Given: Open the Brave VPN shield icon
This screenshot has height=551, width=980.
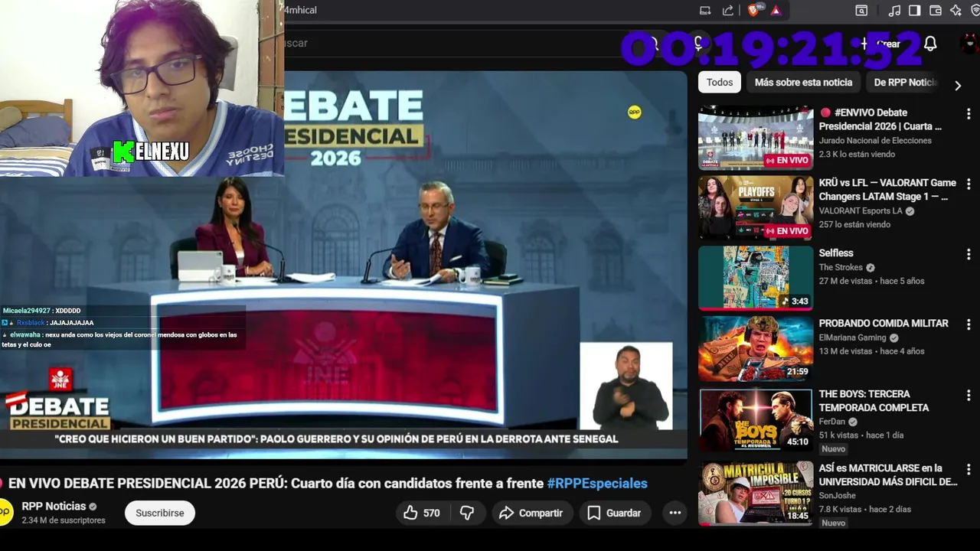Looking at the screenshot, I should [975, 10].
